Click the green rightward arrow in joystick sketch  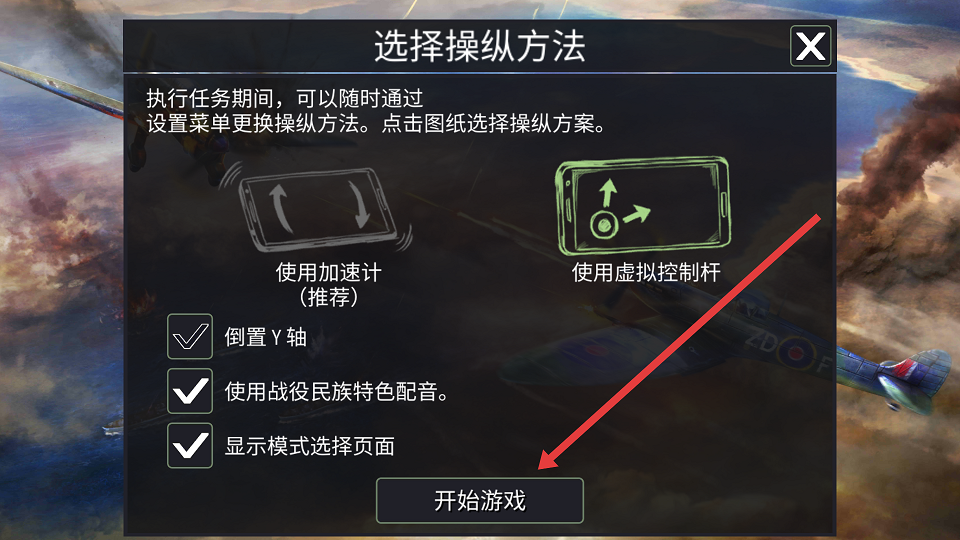[x=637, y=214]
